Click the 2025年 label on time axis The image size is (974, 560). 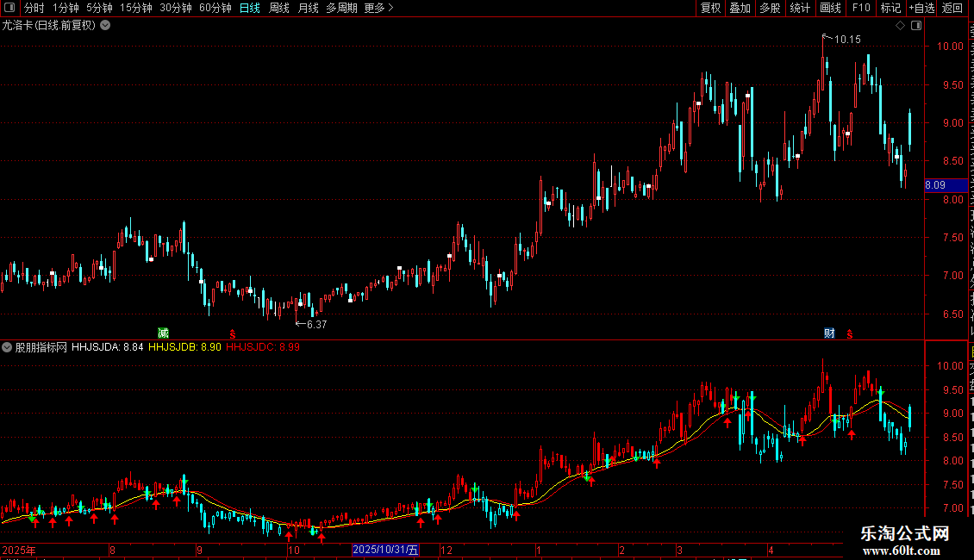point(19,550)
